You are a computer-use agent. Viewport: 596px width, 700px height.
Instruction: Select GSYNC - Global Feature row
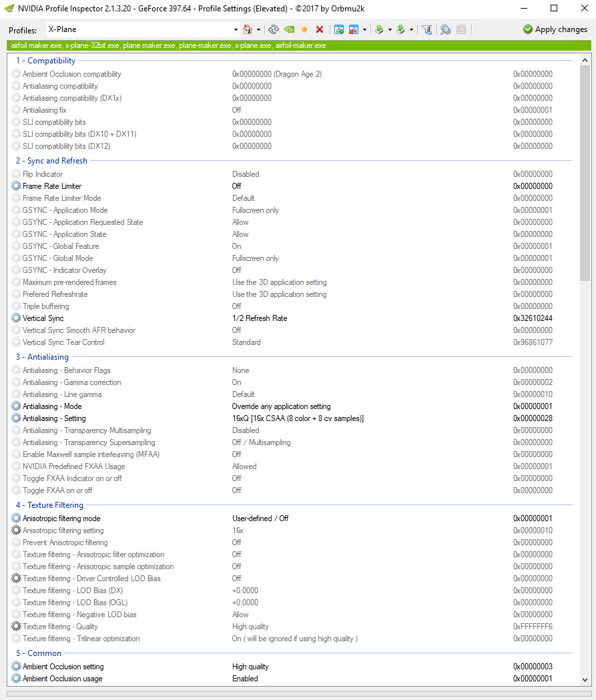tap(293, 246)
